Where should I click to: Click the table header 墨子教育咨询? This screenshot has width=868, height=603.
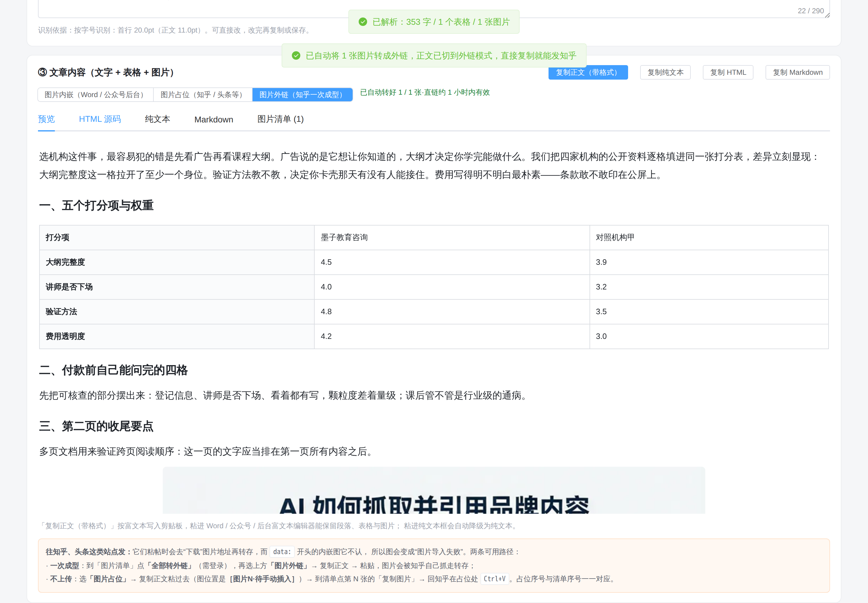pyautogui.click(x=452, y=238)
